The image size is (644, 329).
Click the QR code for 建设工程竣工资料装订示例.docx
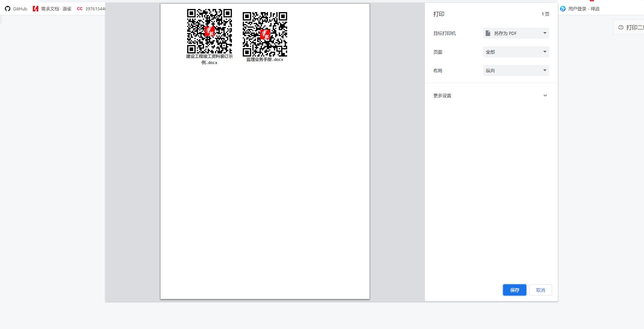point(210,31)
